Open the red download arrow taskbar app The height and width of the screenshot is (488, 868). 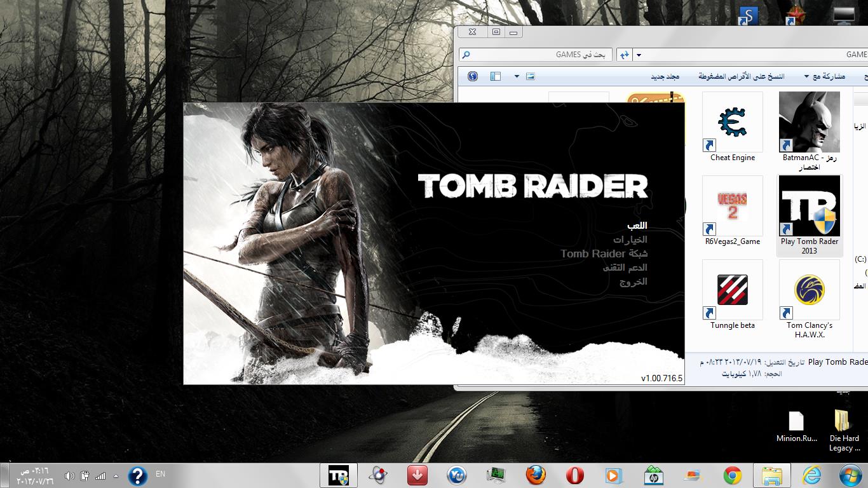(417, 475)
